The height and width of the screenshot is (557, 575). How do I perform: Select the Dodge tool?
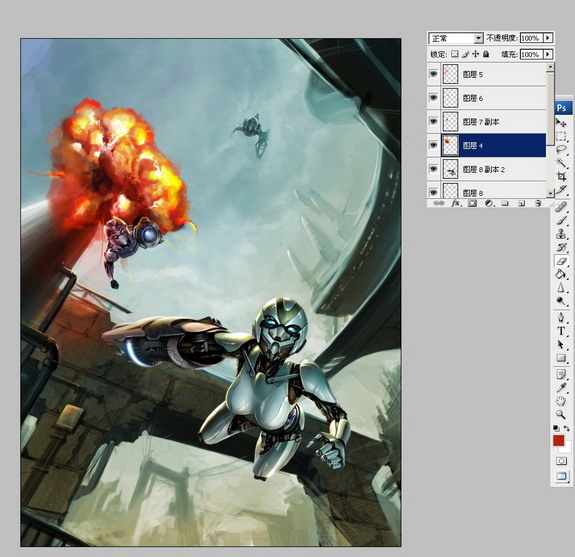tap(561, 301)
